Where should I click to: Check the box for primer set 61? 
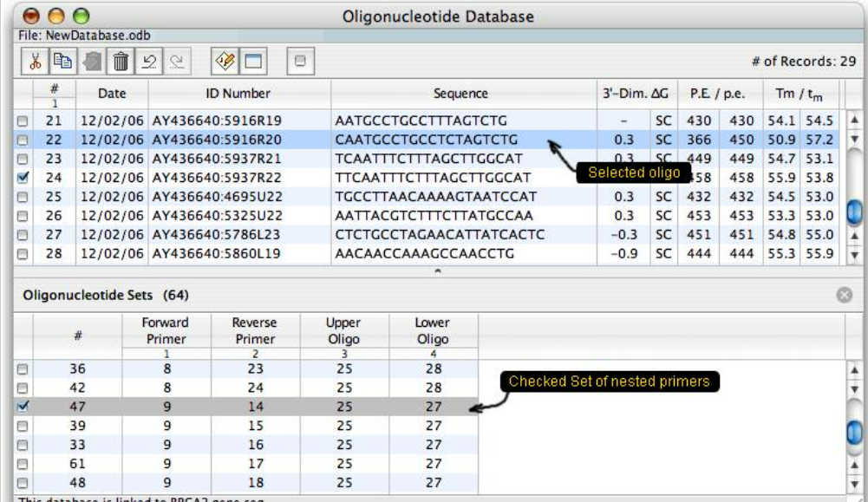[23, 464]
